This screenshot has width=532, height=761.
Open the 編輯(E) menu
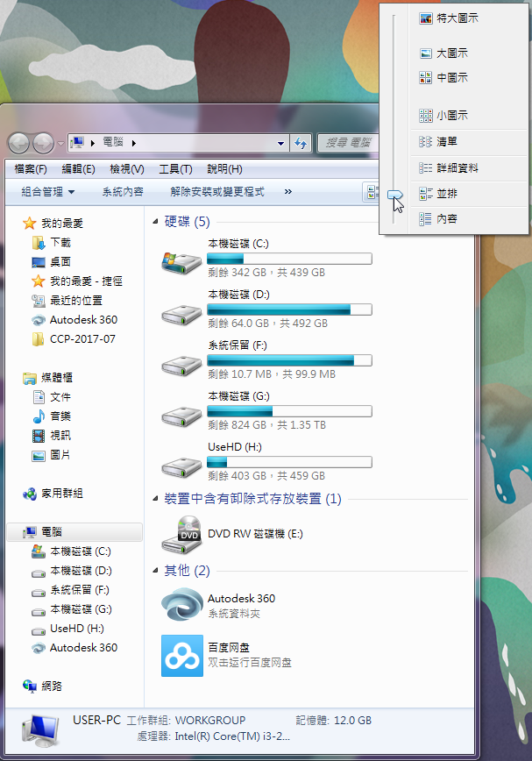point(79,169)
